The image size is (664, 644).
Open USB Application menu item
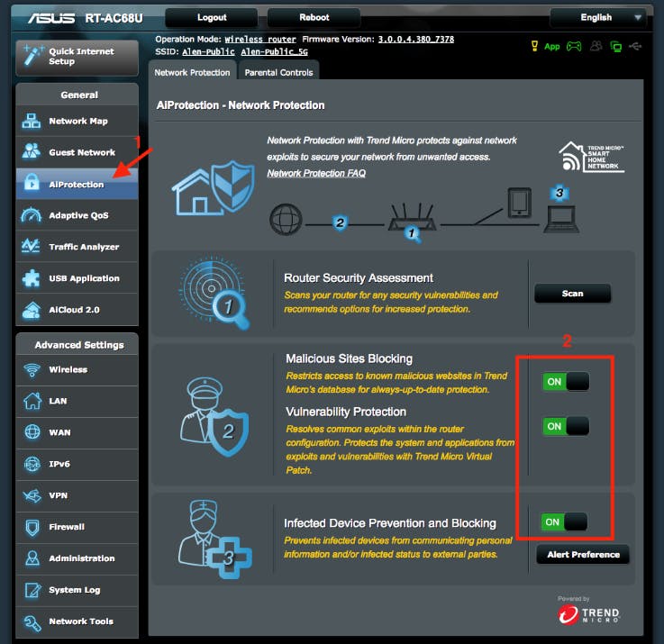pos(77,278)
